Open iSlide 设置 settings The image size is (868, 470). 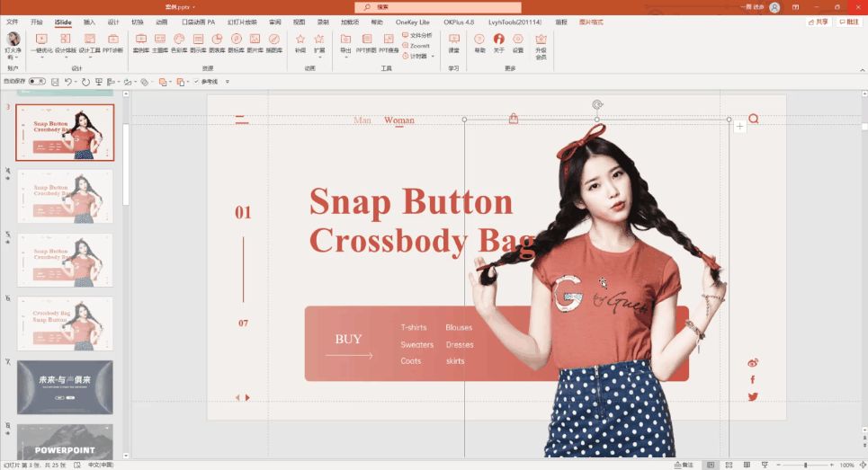coord(517,43)
